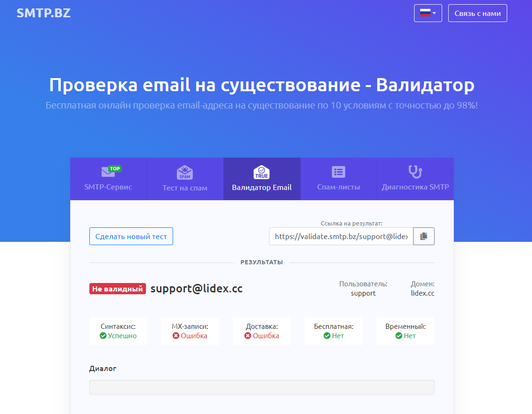Click the Диагностика SMTP stethoscope icon
Viewport: 532px width, 414px height.
pyautogui.click(x=415, y=172)
